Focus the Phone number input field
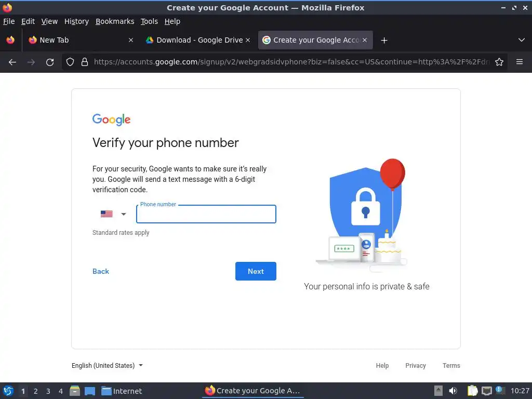 pos(206,214)
